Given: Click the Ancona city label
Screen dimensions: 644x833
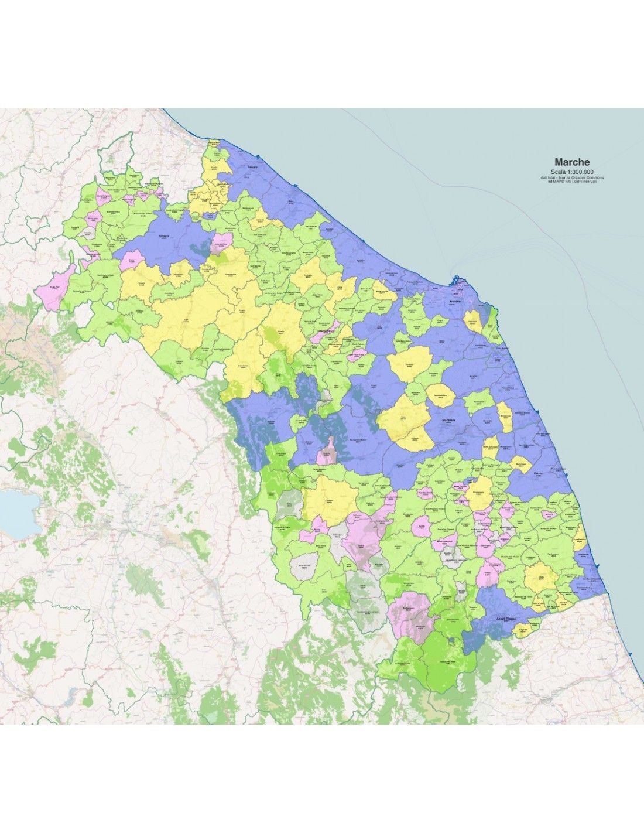Looking at the screenshot, I should (x=455, y=301).
